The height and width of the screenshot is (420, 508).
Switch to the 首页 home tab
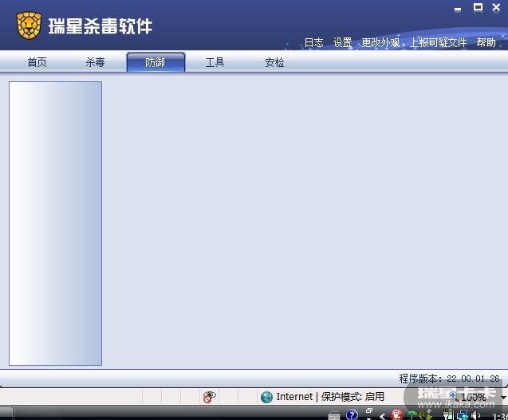coord(37,62)
